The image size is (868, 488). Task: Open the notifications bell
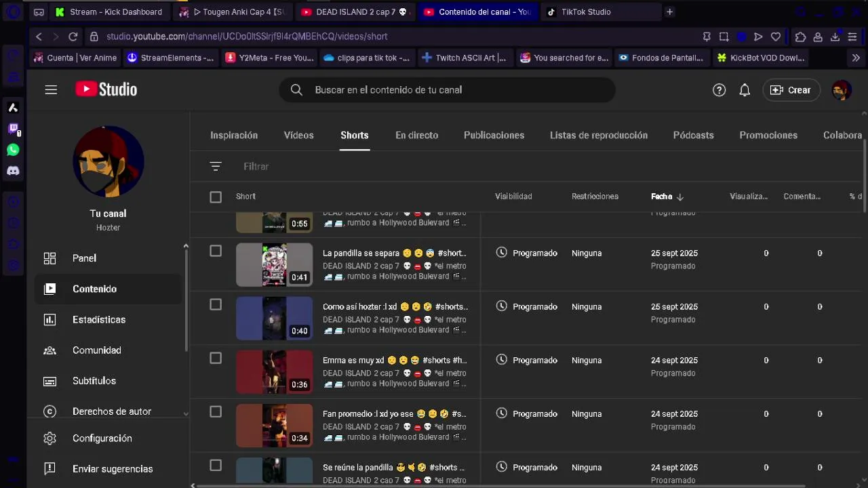(745, 90)
